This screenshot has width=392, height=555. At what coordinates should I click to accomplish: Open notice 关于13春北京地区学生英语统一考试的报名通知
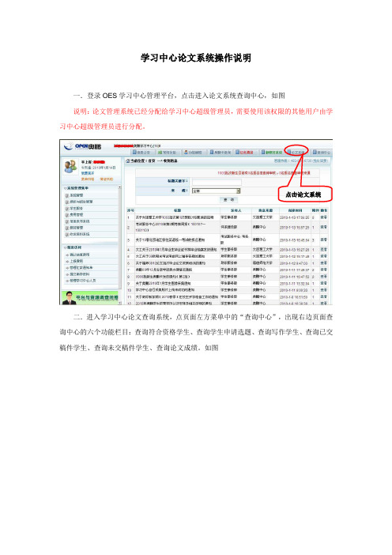pos(170,240)
